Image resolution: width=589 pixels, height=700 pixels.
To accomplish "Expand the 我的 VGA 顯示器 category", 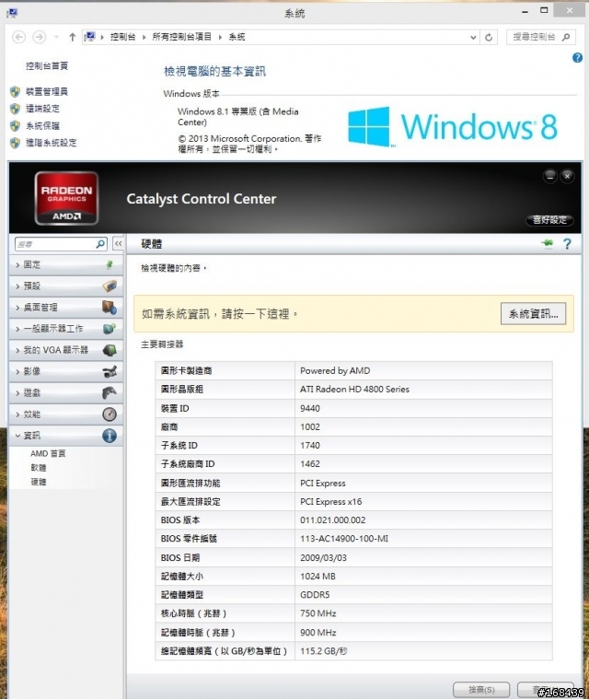I will pyautogui.click(x=65, y=350).
